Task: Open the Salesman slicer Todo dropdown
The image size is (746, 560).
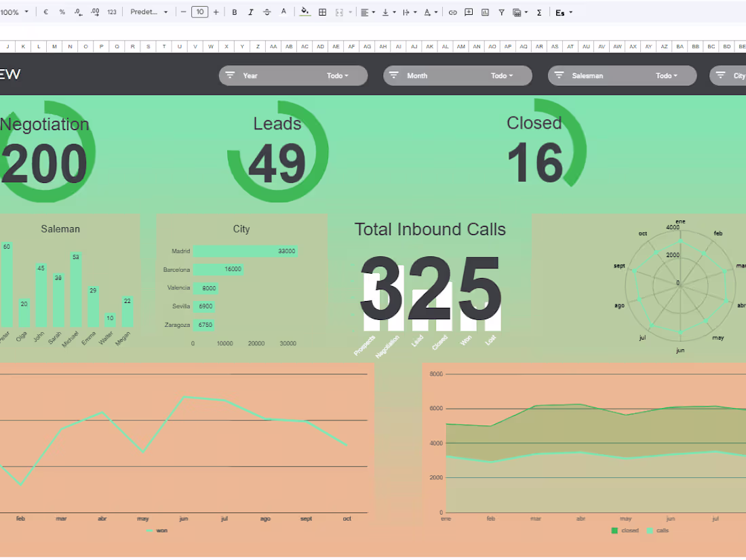Action: (x=667, y=76)
